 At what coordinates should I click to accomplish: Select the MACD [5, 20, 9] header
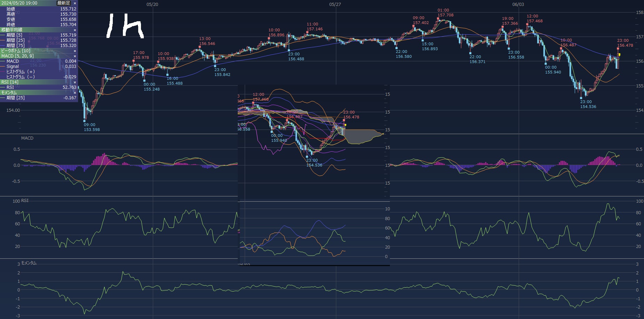17,56
